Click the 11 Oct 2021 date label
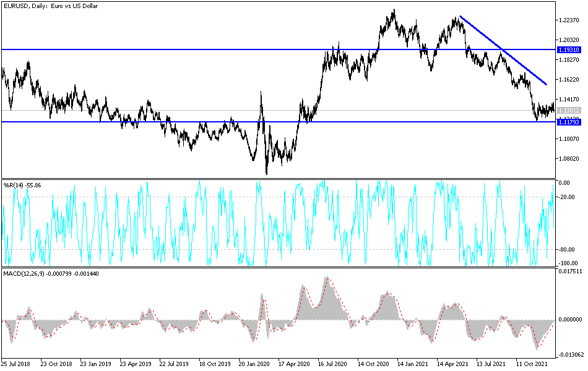 532,364
